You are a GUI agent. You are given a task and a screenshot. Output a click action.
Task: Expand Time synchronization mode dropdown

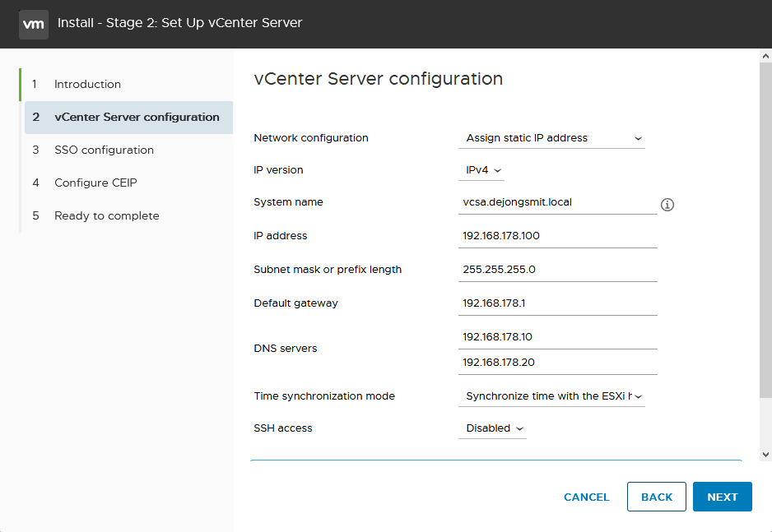coord(551,396)
